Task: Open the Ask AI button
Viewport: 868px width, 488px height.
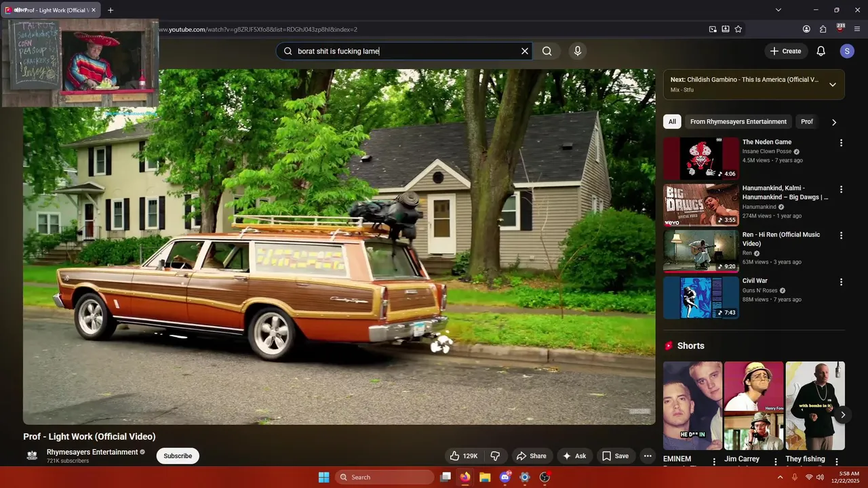Action: 574,456
